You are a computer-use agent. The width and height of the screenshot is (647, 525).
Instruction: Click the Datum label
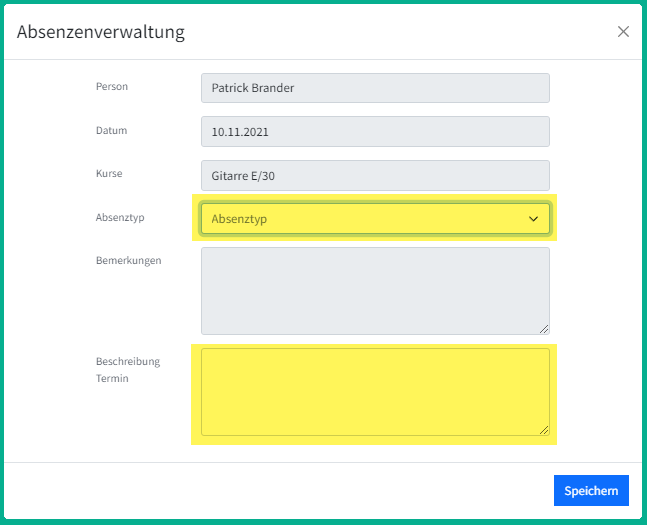pos(111,130)
